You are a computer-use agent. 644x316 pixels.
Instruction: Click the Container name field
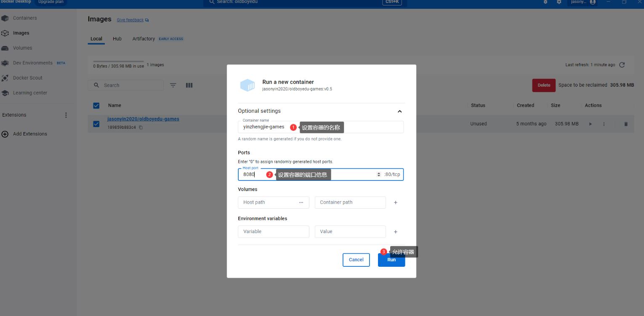coord(321,127)
